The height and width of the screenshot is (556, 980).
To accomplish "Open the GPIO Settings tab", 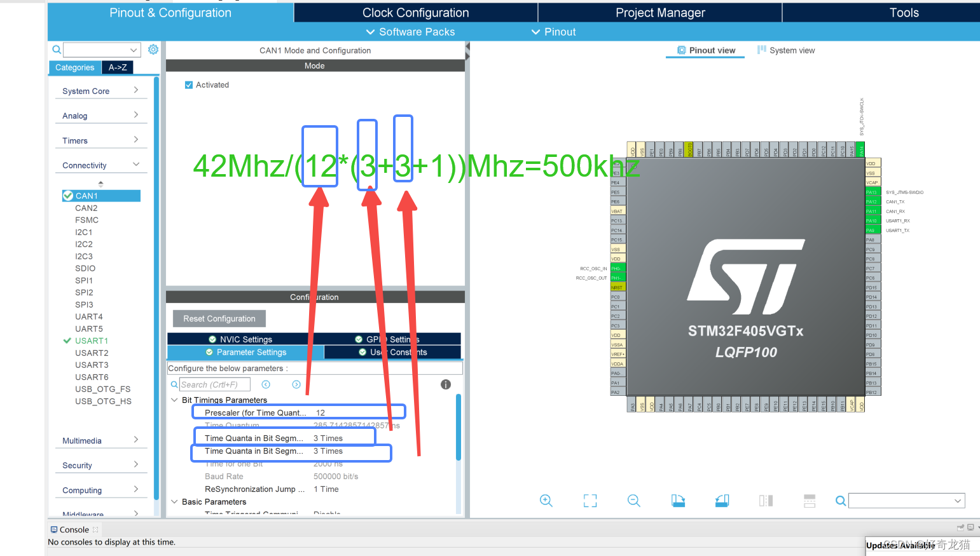I will [387, 339].
